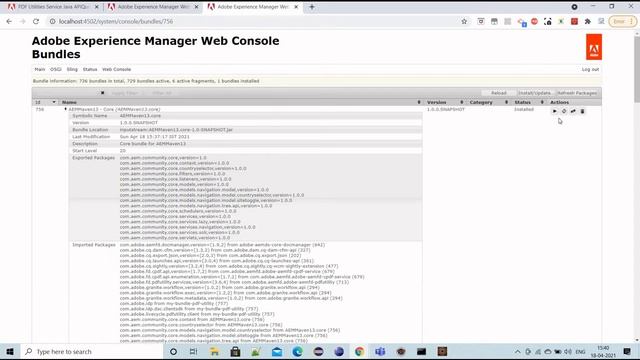
Task: Click the browser address bar URL
Action: point(116,21)
